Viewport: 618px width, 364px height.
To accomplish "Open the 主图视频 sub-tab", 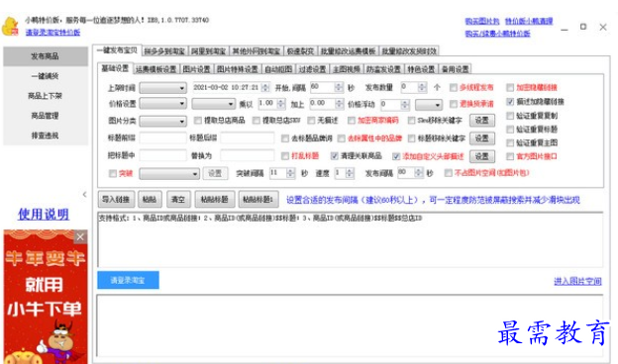I will coord(347,69).
